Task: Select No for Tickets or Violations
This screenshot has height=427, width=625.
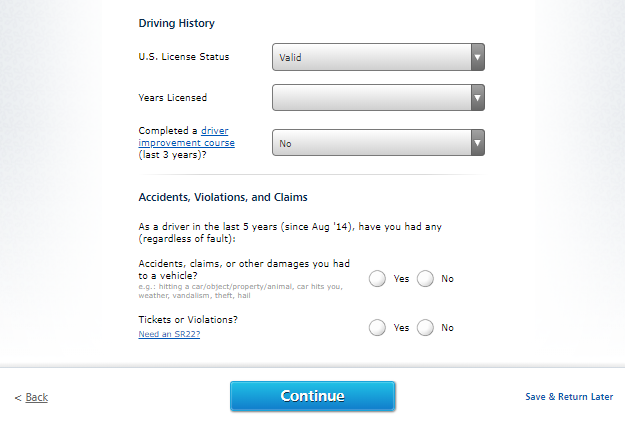Action: 425,327
